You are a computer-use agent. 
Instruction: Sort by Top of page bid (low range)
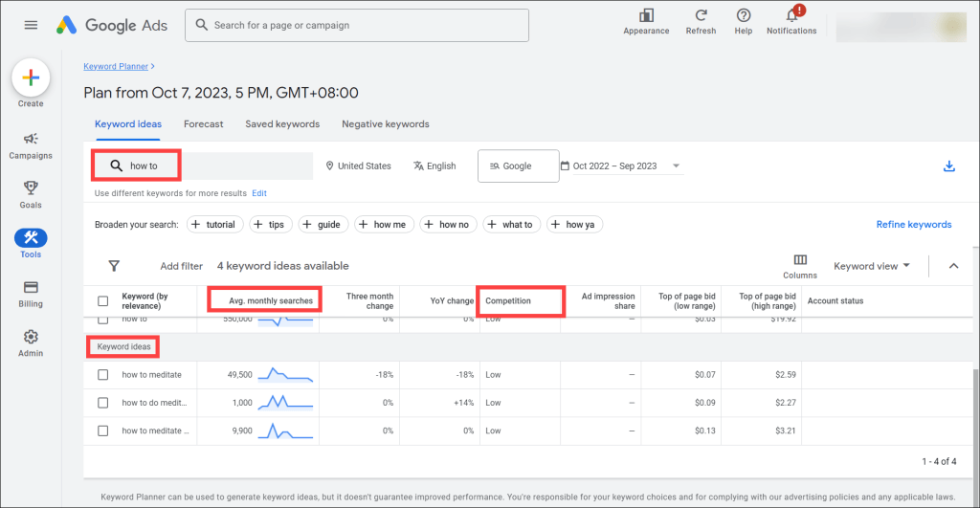tap(687, 301)
